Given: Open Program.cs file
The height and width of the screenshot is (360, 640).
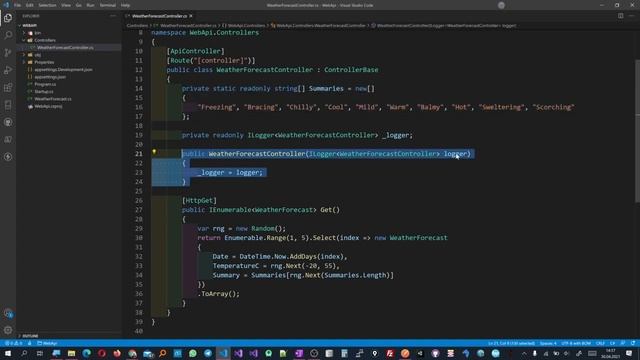Looking at the screenshot, I should pyautogui.click(x=45, y=84).
